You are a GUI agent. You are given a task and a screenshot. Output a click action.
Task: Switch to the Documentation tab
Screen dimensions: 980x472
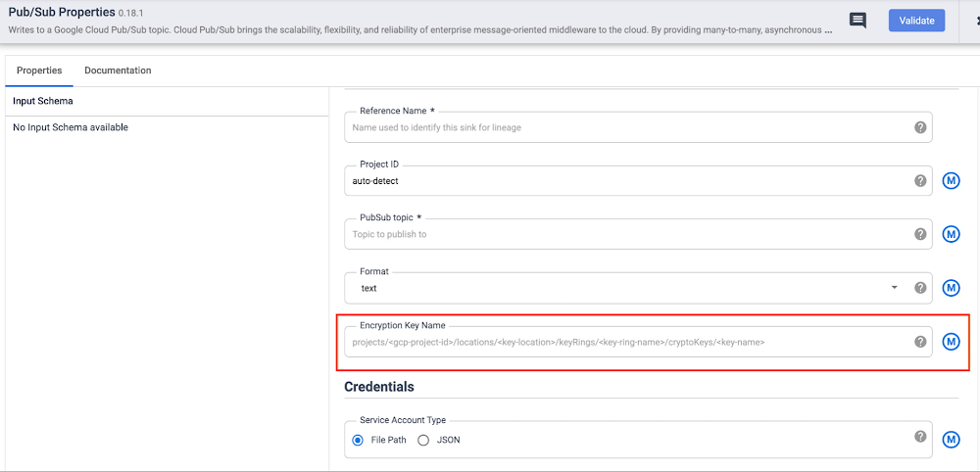[x=118, y=71]
